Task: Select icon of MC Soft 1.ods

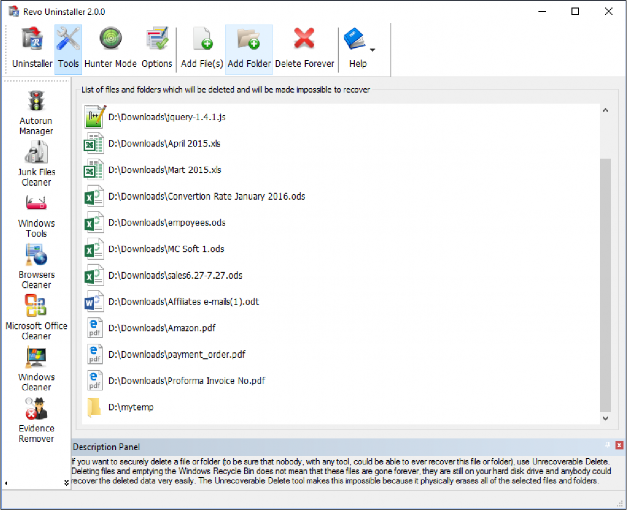Action: click(94, 249)
